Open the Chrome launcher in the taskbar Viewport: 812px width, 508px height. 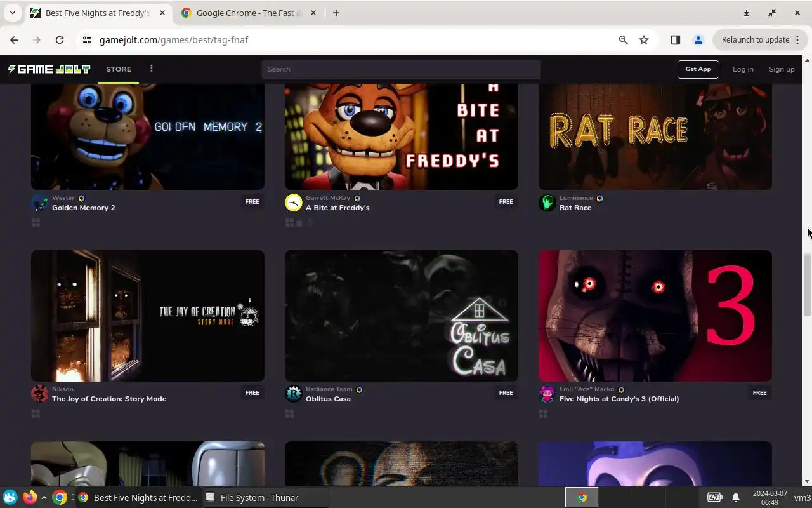60,497
